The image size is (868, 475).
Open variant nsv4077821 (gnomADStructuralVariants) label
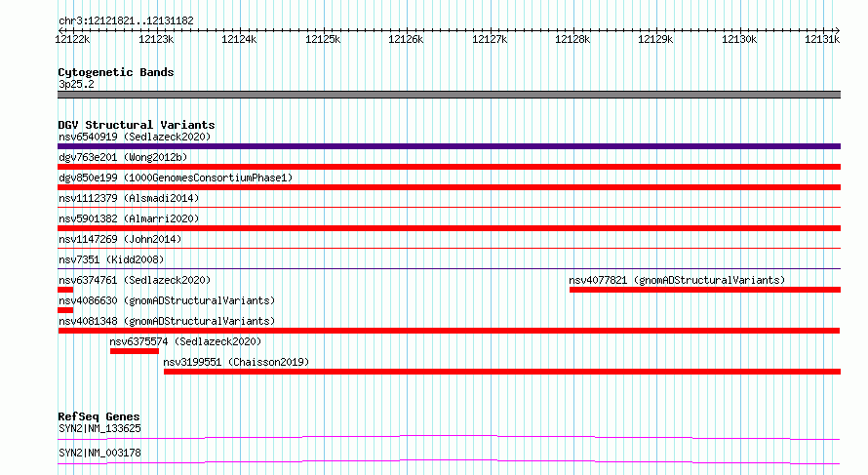(677, 280)
